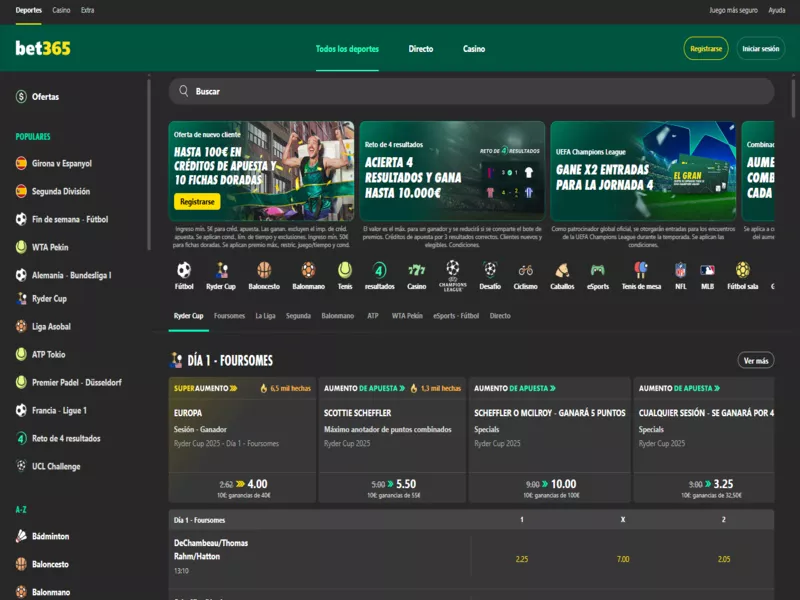Open the Ryder Cup sport icon
The image size is (800, 600).
tap(221, 270)
